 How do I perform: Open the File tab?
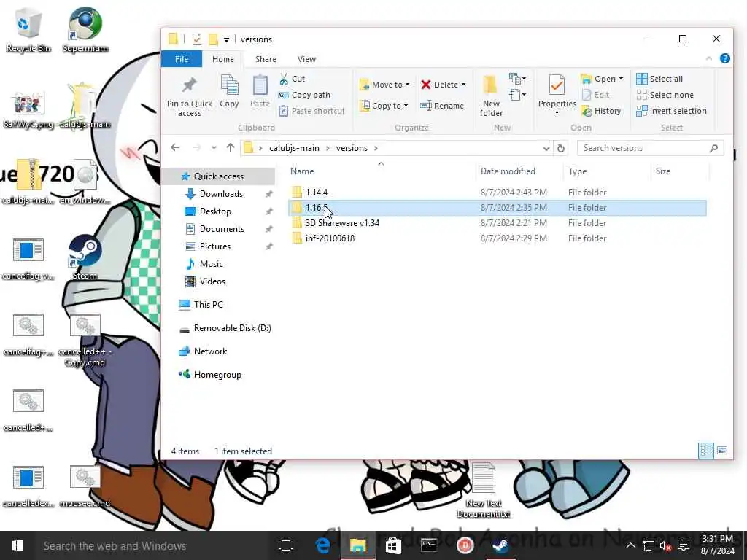point(182,59)
